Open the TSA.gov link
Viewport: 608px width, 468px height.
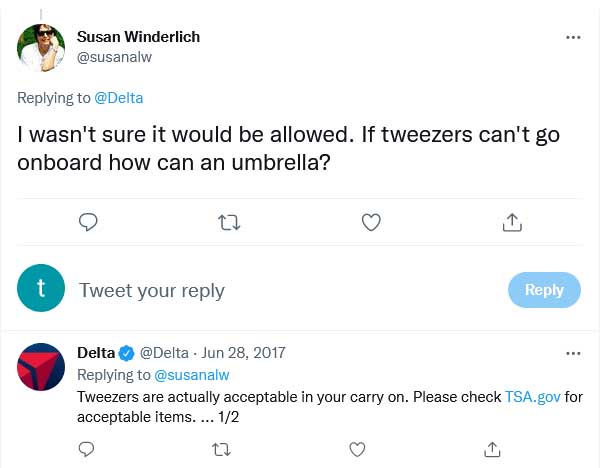532,397
